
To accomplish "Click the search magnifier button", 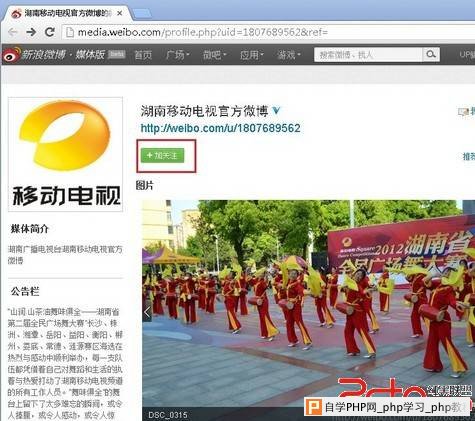I will coord(431,54).
